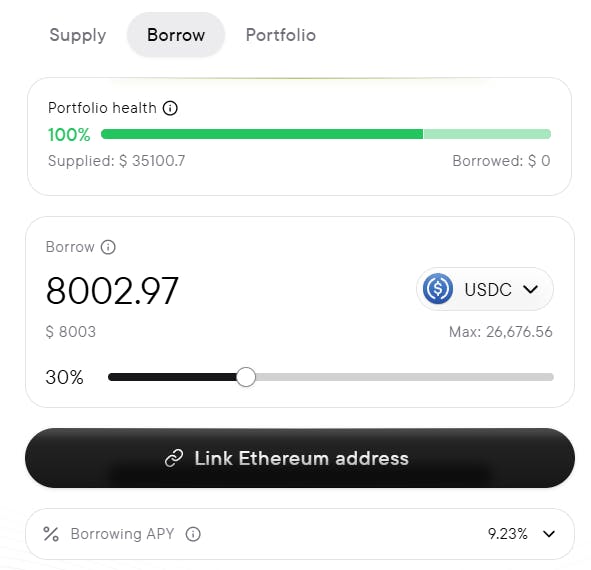The image size is (591, 570).
Task: Switch to the Supply tab
Action: (x=78, y=35)
